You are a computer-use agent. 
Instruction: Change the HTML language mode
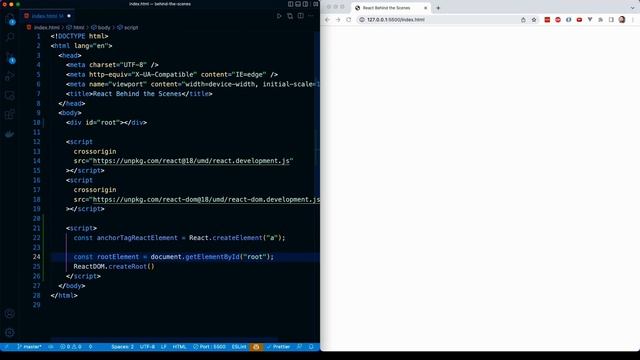180,347
